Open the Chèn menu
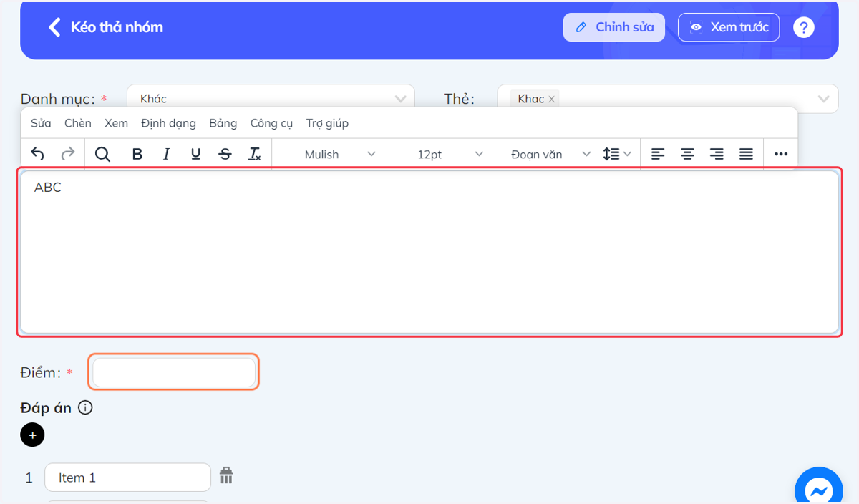Image resolution: width=859 pixels, height=504 pixels. 78,123
